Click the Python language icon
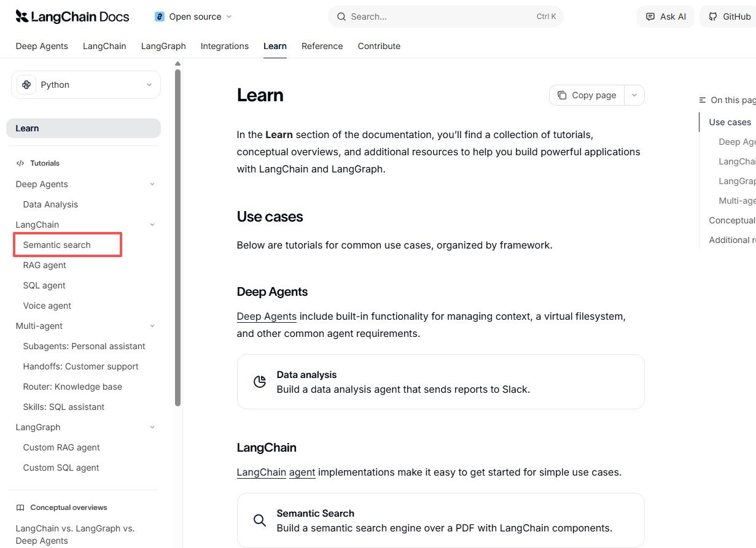 pyautogui.click(x=26, y=85)
